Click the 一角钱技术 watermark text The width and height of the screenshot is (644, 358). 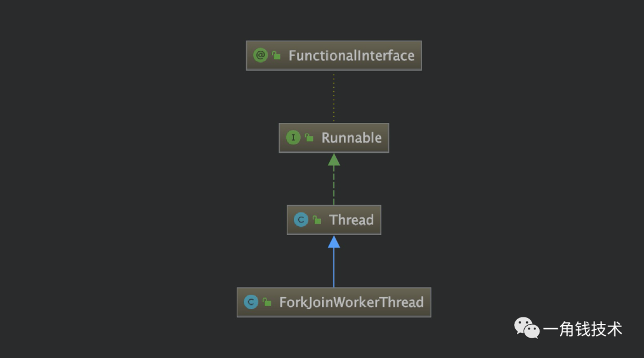click(582, 329)
